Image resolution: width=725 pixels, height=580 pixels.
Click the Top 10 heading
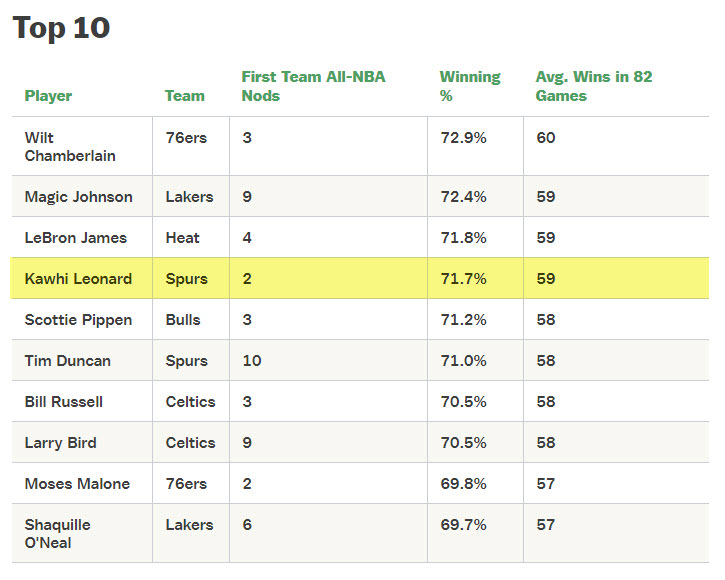click(61, 28)
